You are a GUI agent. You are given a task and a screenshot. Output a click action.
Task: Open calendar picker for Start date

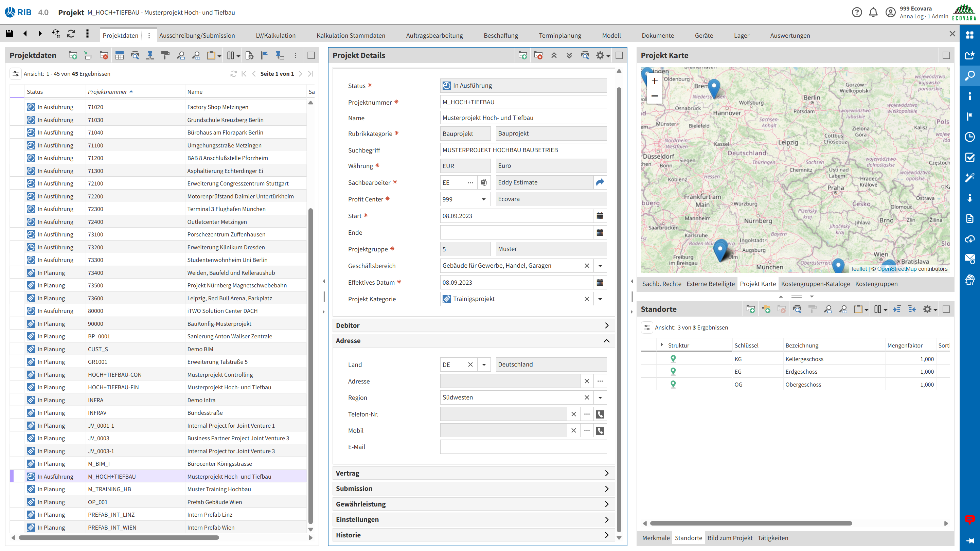[x=600, y=216]
